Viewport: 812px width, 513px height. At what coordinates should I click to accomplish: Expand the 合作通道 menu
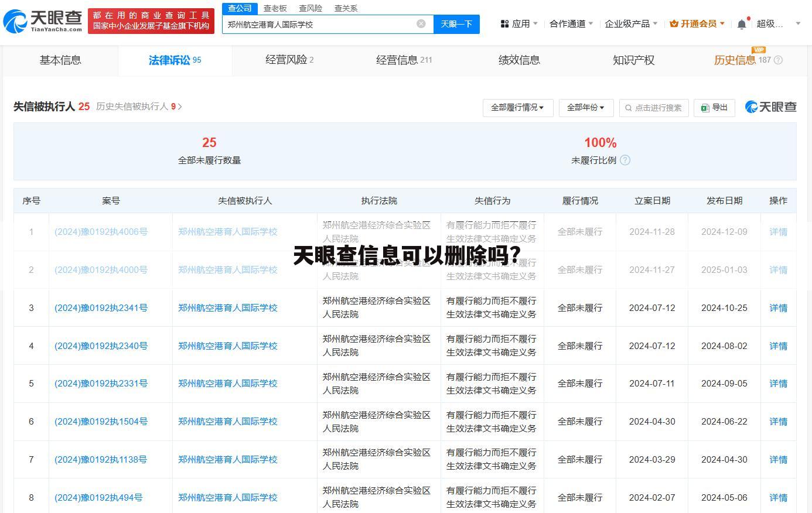pos(571,24)
